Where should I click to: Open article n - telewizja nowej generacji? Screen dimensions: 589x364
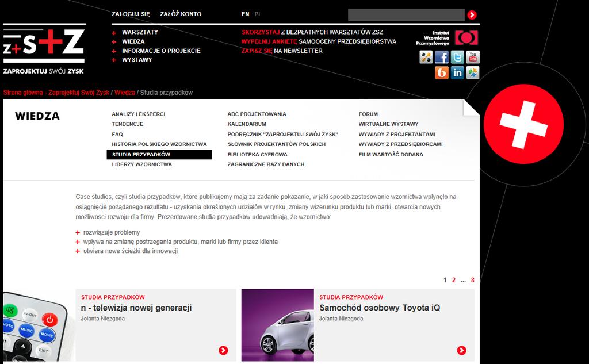136,308
